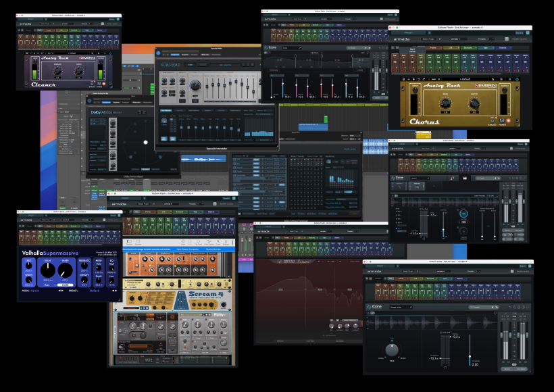
Task: Click the preset edit pencil icon in iZotope plugin
Action: [x=411, y=307]
